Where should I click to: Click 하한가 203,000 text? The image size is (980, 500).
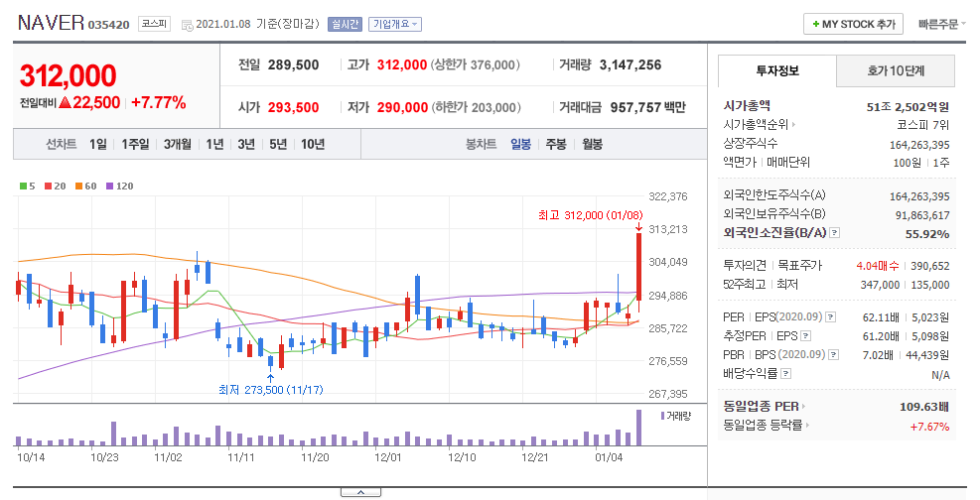click(477, 107)
